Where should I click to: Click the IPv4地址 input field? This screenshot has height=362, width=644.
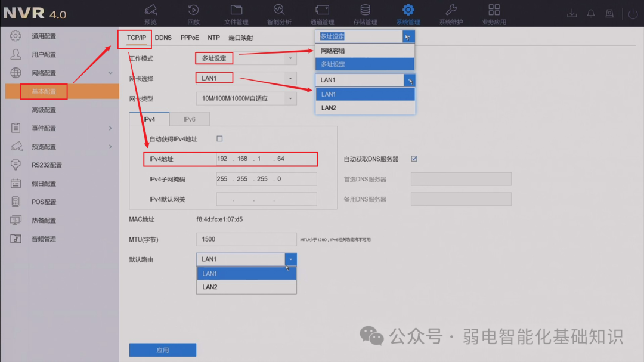(x=267, y=159)
